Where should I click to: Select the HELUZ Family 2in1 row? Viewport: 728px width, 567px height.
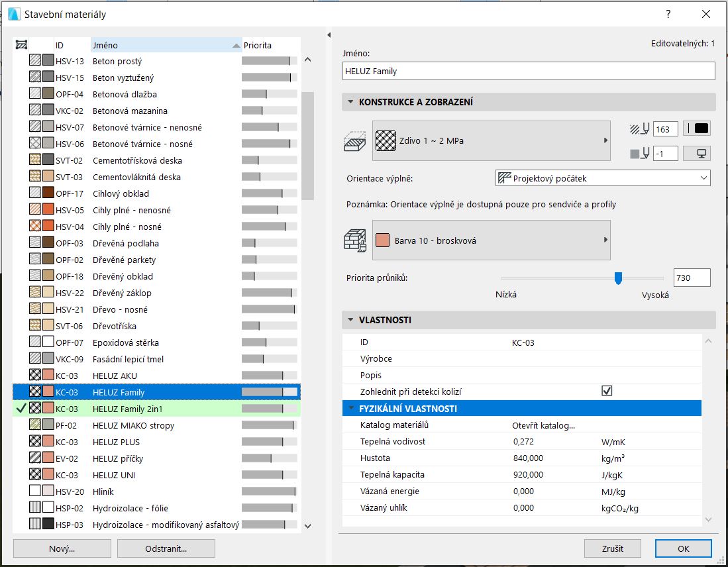click(x=157, y=409)
